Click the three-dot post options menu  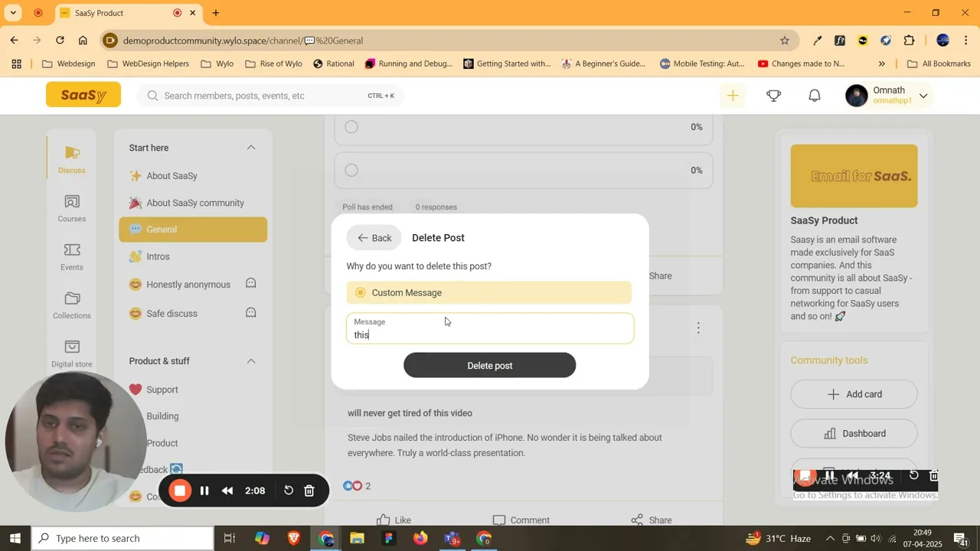(x=698, y=328)
